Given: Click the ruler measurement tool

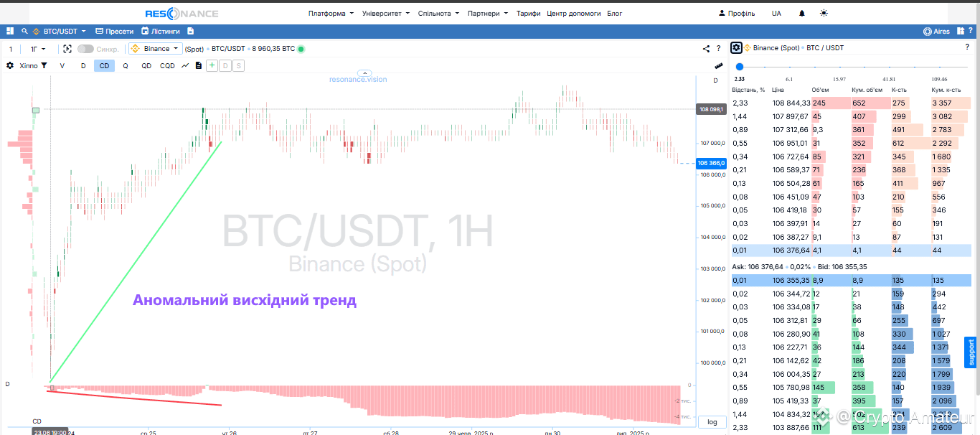Looking at the screenshot, I should point(718,65).
